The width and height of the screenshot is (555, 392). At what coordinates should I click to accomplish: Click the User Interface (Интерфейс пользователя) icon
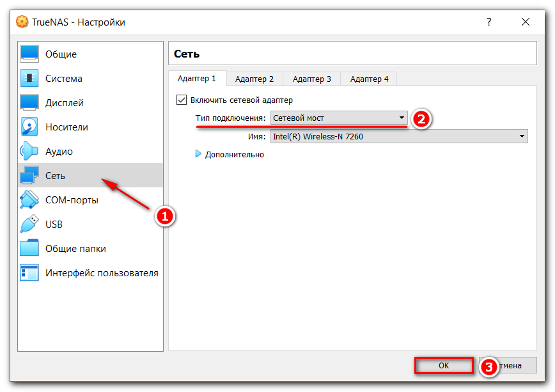[x=30, y=273]
